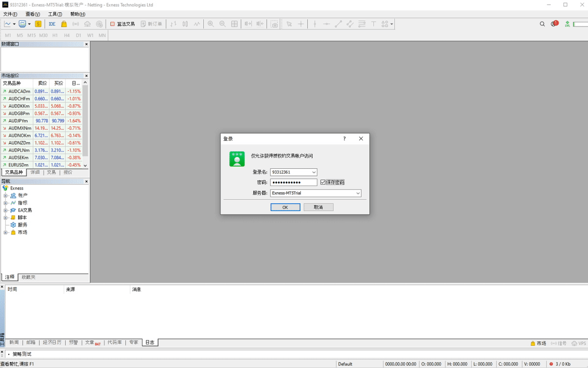Open the shapes objects dropdown arrow

(x=392, y=24)
